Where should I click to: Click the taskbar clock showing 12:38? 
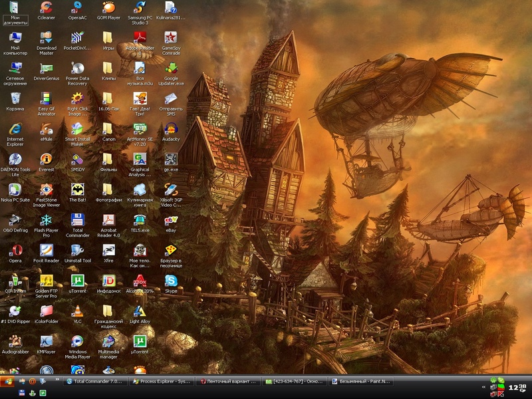tap(517, 388)
